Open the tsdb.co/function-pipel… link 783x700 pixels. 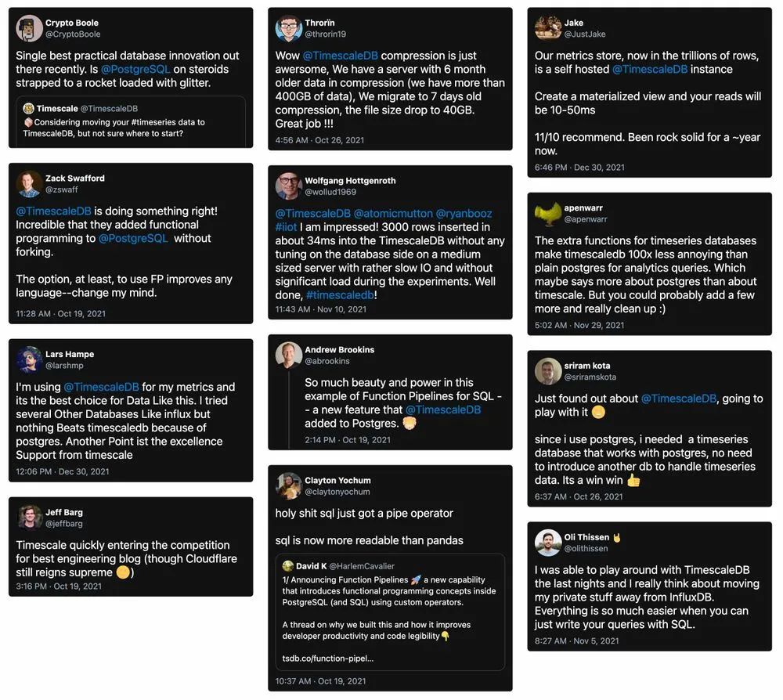[328, 659]
